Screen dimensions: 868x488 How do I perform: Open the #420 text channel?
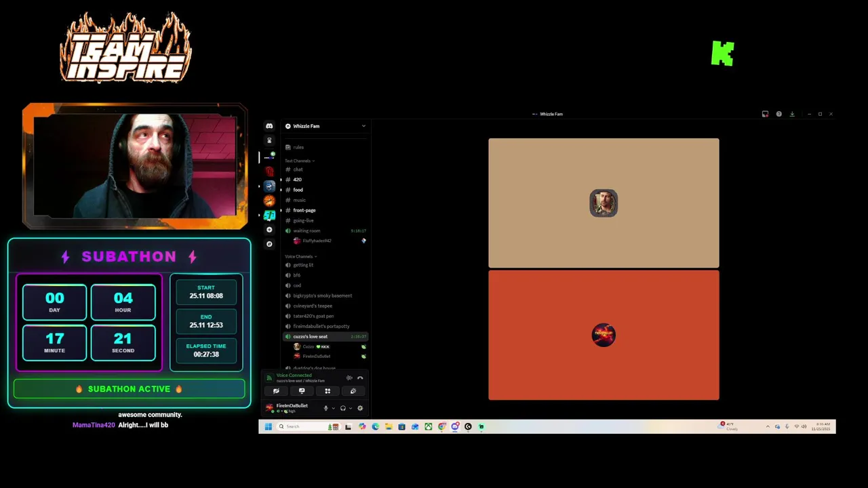326,180
